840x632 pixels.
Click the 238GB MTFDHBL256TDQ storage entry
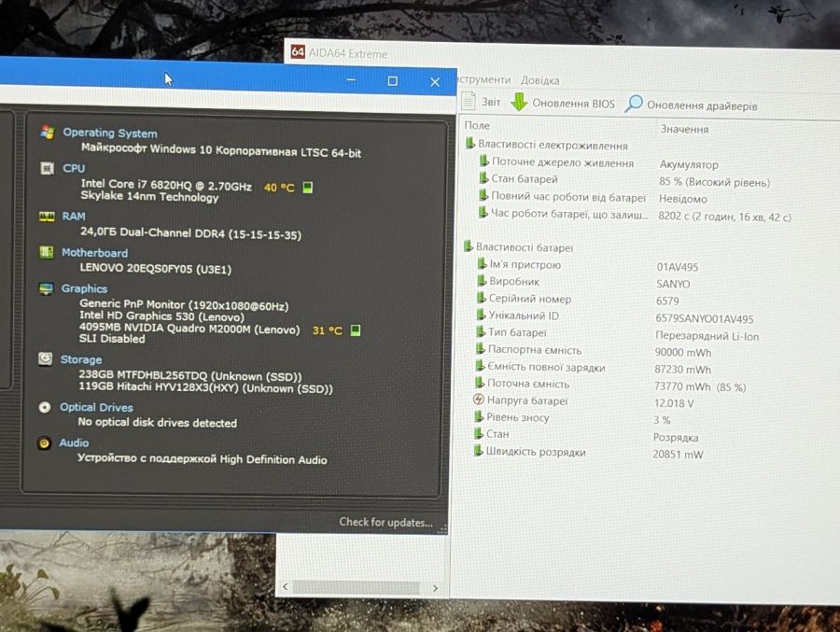pos(190,376)
